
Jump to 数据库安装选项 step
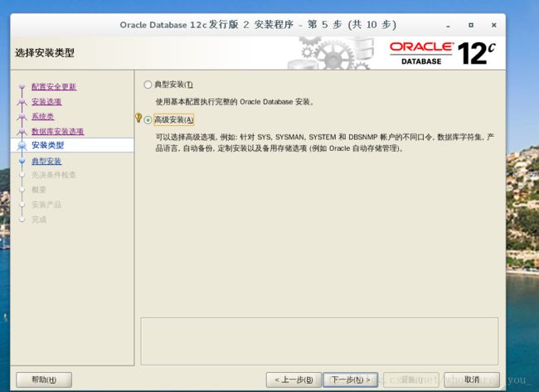(x=57, y=131)
